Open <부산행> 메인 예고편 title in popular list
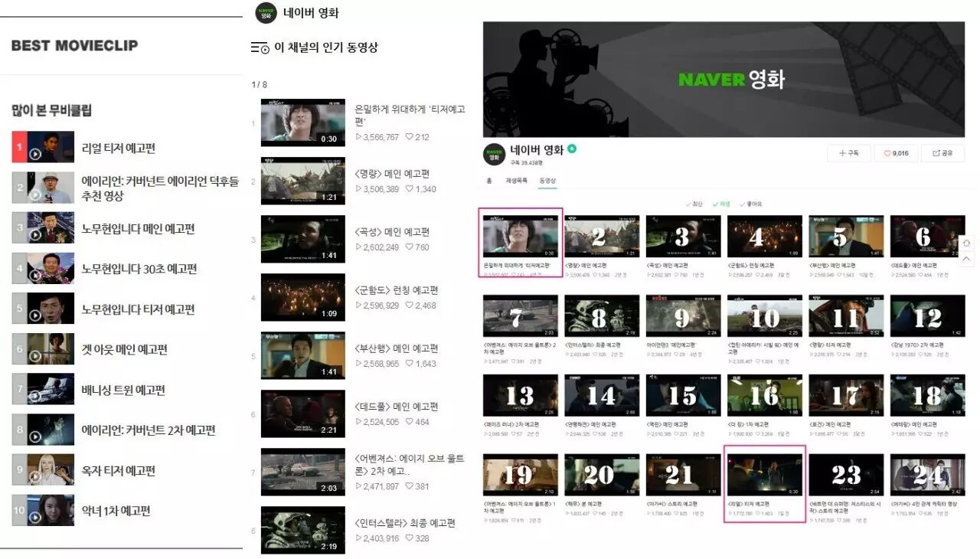980x559 pixels. tap(397, 348)
